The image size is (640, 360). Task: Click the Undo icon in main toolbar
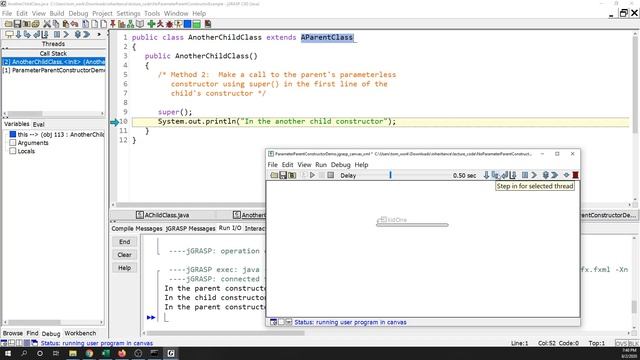coord(74,24)
